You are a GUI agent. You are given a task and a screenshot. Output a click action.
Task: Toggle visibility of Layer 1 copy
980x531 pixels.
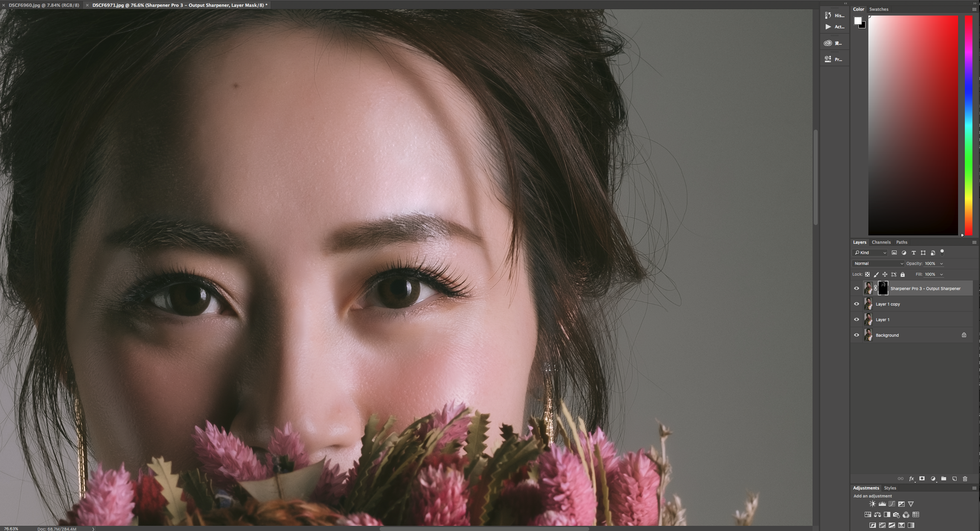856,304
